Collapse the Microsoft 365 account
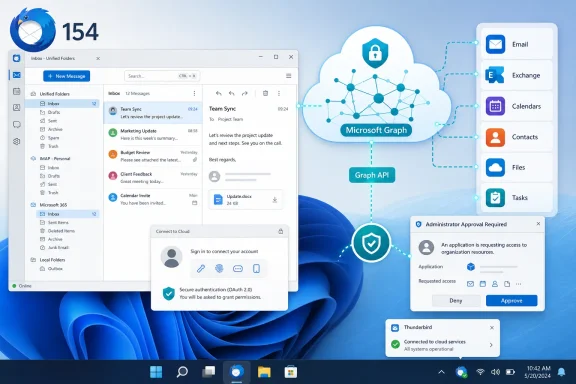576x384 pixels. pos(33,205)
